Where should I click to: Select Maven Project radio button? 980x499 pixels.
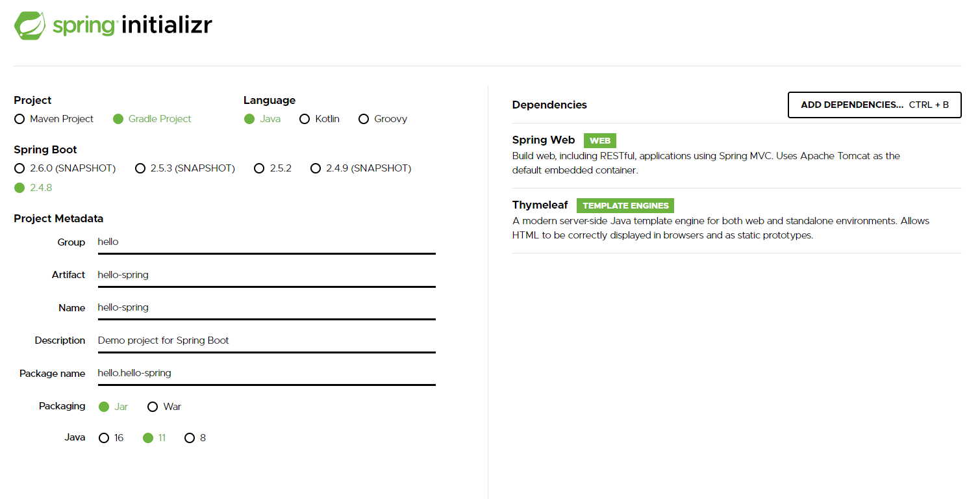pyautogui.click(x=19, y=119)
